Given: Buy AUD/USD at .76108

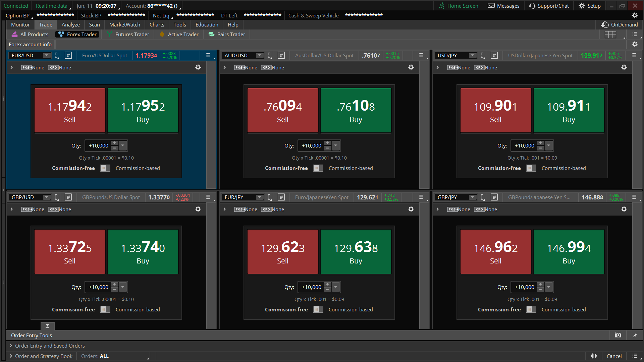Looking at the screenshot, I should 356,110.
